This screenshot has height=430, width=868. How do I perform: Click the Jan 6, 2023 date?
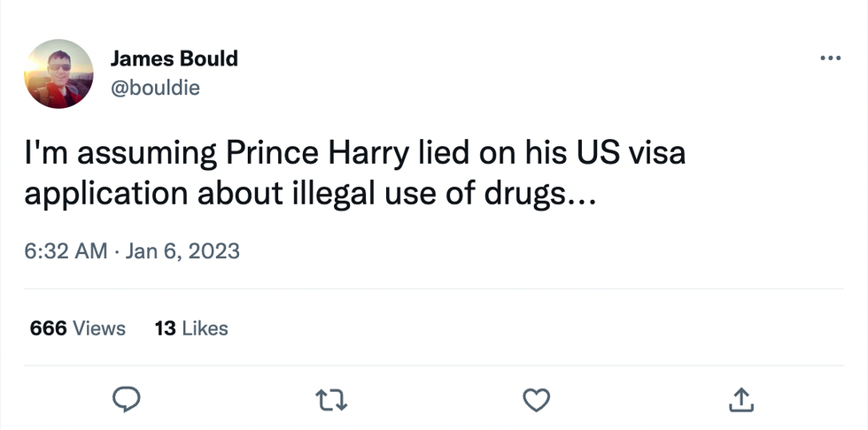[x=182, y=250]
